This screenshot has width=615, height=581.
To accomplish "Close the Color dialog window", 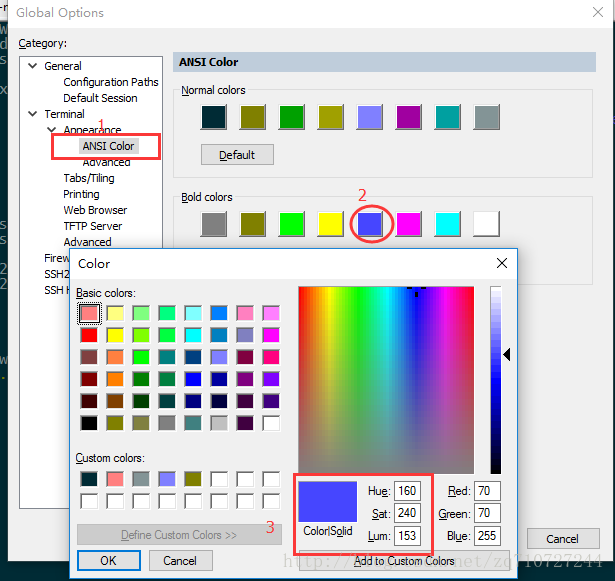I will click(501, 264).
